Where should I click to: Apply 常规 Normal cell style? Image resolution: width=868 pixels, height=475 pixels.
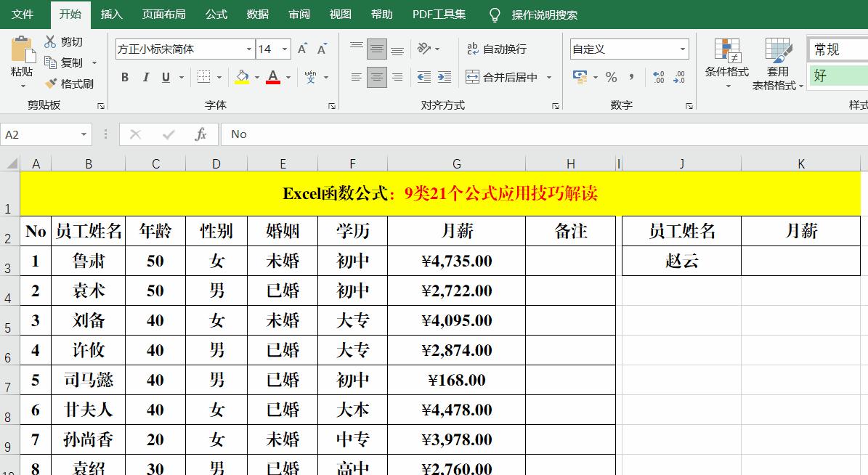click(837, 49)
